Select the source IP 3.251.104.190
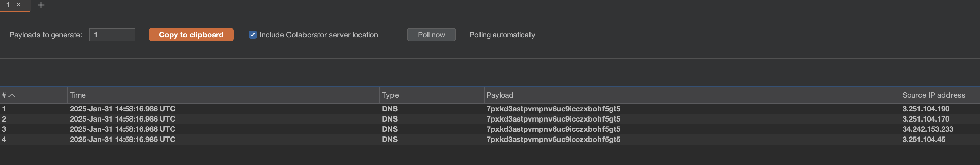 coord(926,109)
